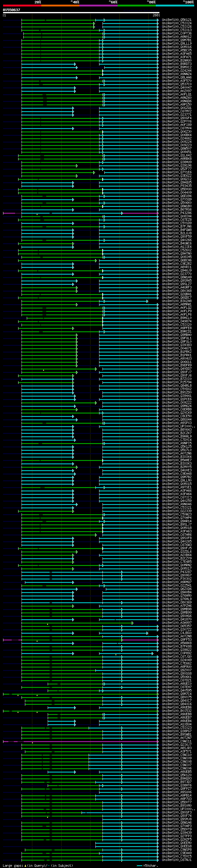Select the UniRef100_C0PT36 row label

(176, 33)
